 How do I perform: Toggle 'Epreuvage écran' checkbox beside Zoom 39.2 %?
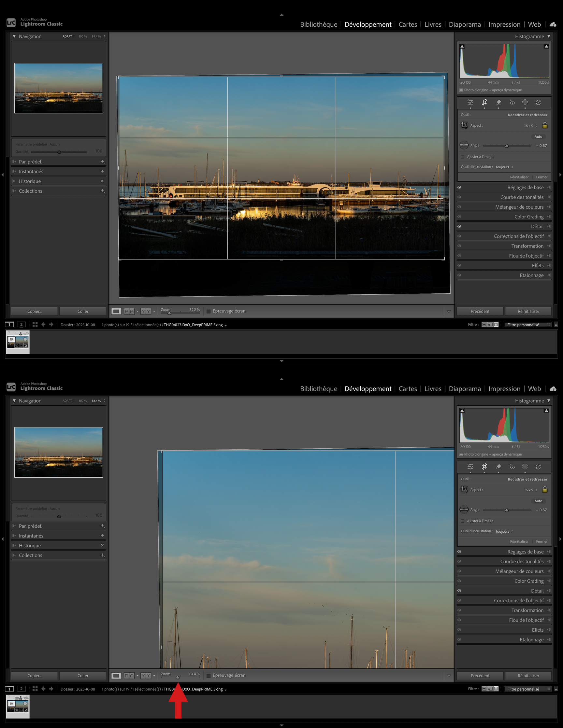(209, 311)
